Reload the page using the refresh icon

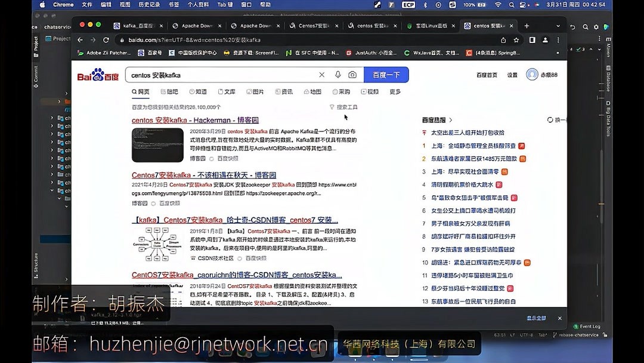[106, 39]
